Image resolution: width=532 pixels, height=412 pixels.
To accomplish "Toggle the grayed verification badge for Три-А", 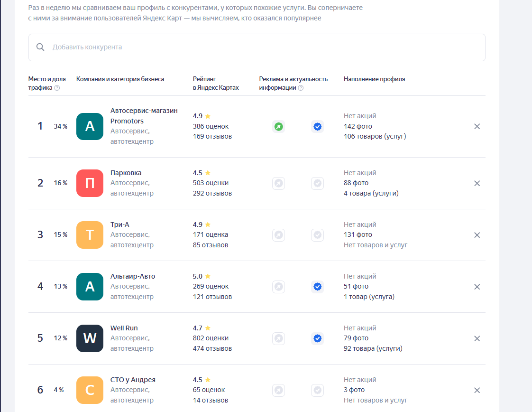I will (318, 235).
